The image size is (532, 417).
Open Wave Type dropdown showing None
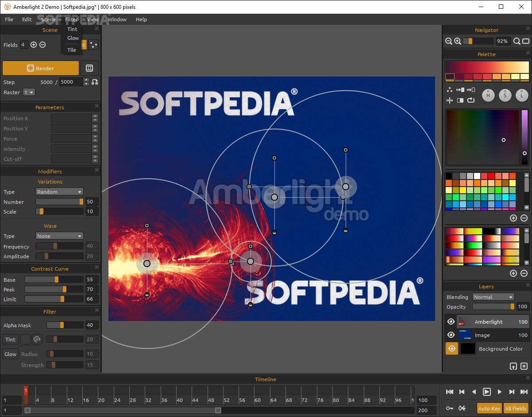pos(59,236)
